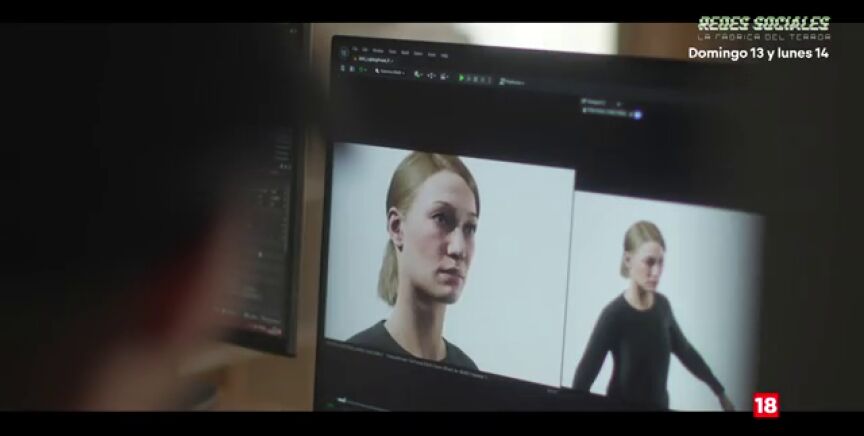Open the Blueprints toolbar icon
This screenshot has height=436, width=864.
pos(431,75)
